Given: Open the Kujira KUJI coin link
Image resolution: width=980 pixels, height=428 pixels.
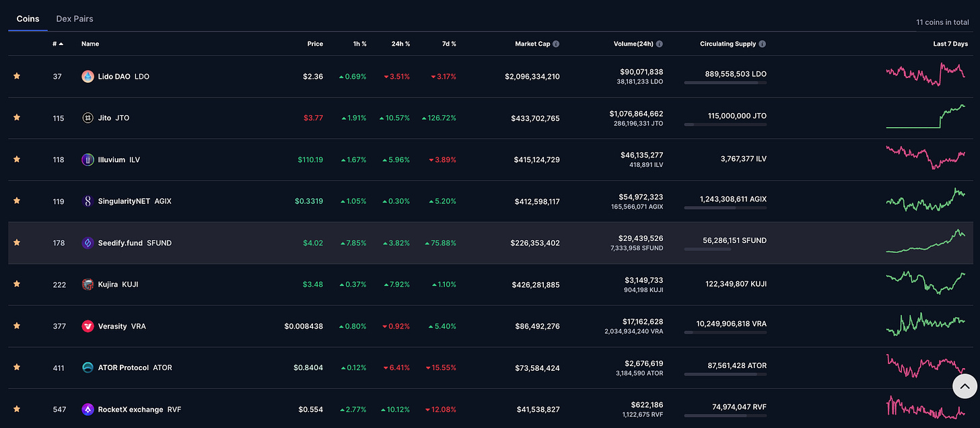Looking at the screenshot, I should 110,284.
